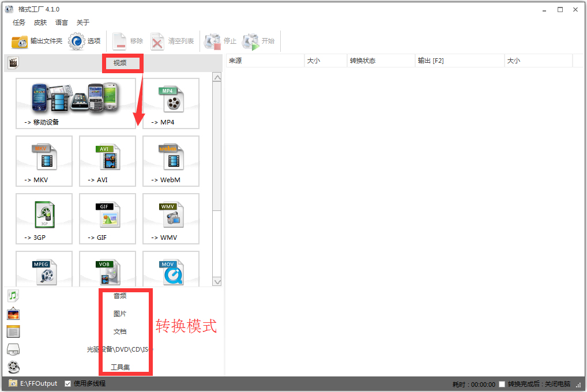Open 选项 via the gear icon
Image resolution: width=587 pixels, height=392 pixels.
[77, 40]
